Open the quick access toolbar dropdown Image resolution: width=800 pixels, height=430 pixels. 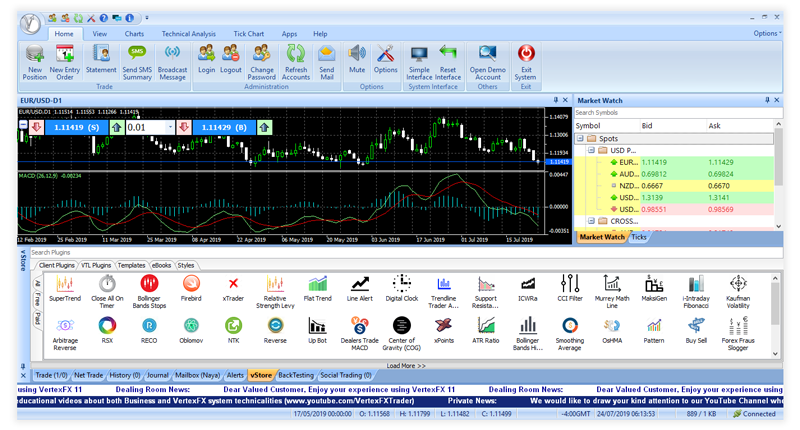coord(147,18)
